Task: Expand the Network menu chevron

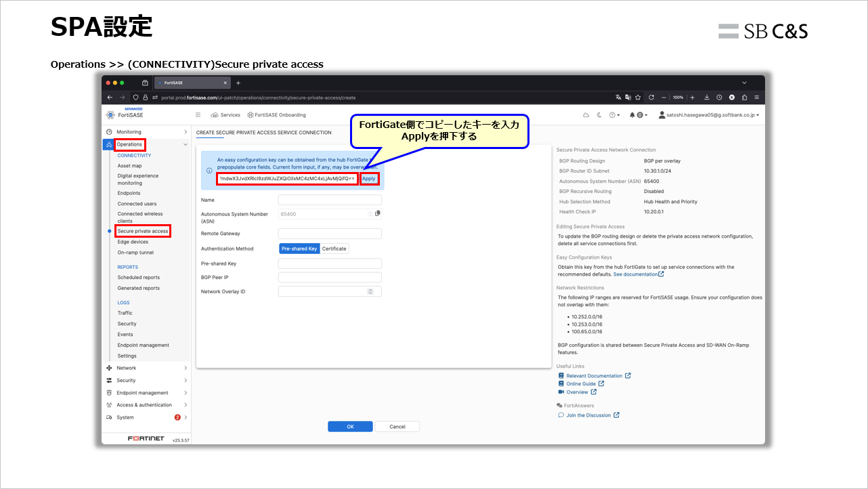Action: coord(186,368)
